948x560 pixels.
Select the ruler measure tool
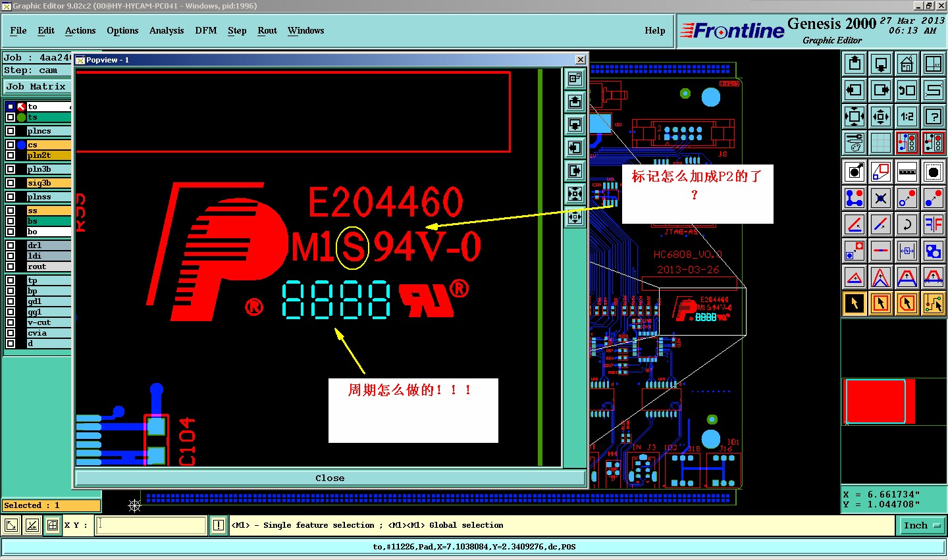[x=907, y=172]
